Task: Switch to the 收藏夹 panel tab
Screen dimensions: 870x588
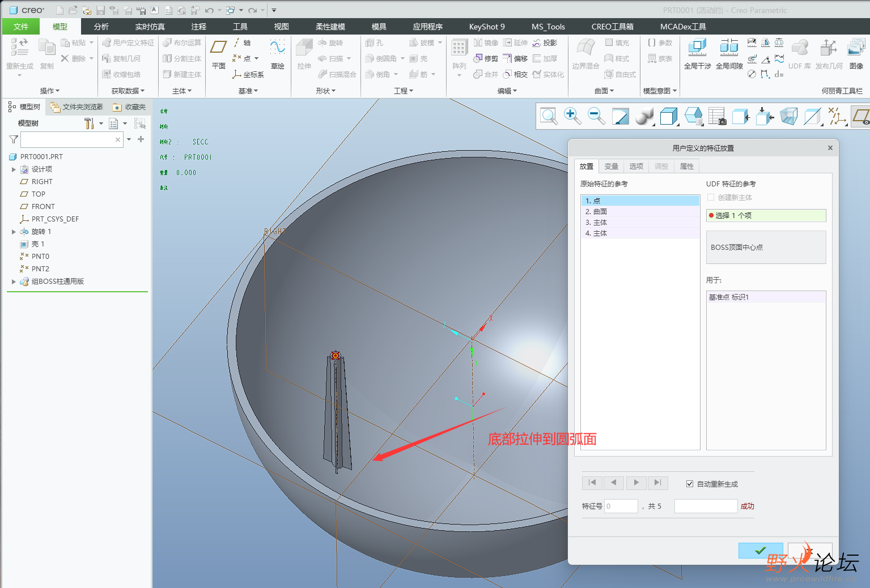Action: [129, 107]
